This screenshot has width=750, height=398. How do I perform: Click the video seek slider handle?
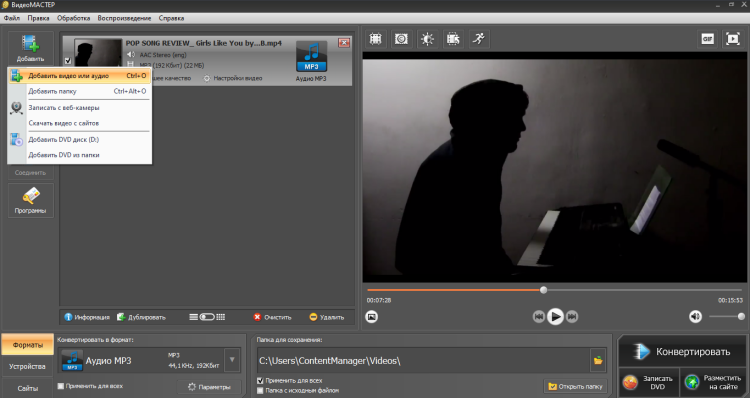[x=543, y=290]
